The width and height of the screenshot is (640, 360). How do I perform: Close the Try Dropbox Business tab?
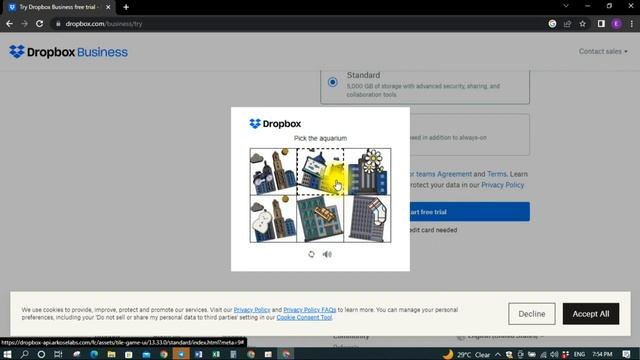click(x=108, y=7)
